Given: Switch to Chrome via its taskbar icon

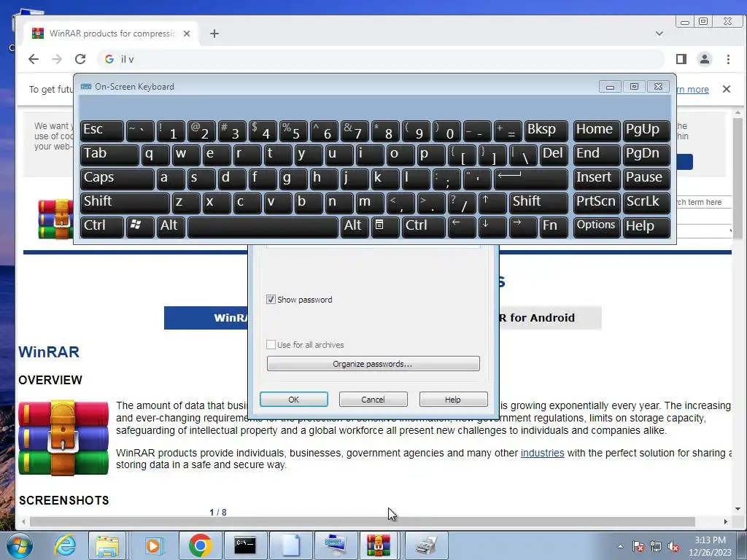Looking at the screenshot, I should pos(200,545).
